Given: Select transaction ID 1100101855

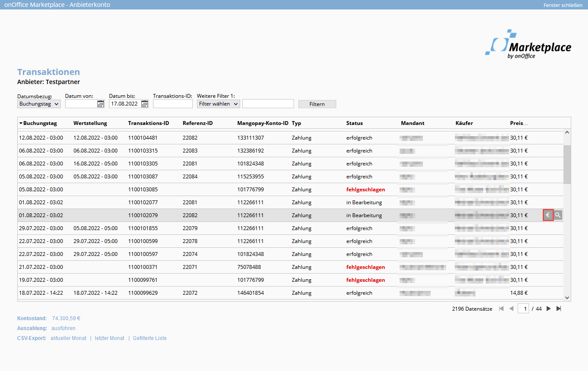Looking at the screenshot, I should (143, 228).
